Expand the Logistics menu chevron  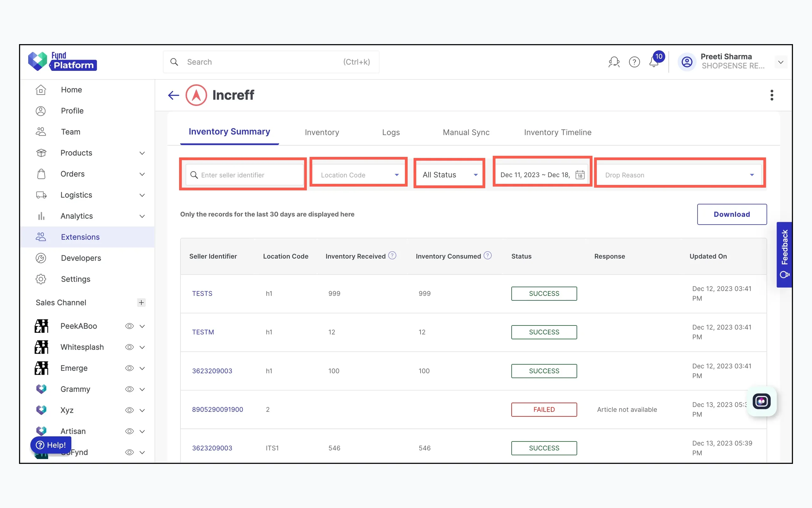coord(142,195)
